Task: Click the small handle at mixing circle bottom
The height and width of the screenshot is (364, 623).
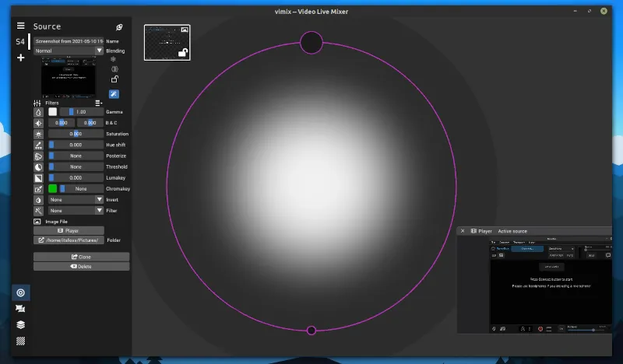Action: click(311, 331)
